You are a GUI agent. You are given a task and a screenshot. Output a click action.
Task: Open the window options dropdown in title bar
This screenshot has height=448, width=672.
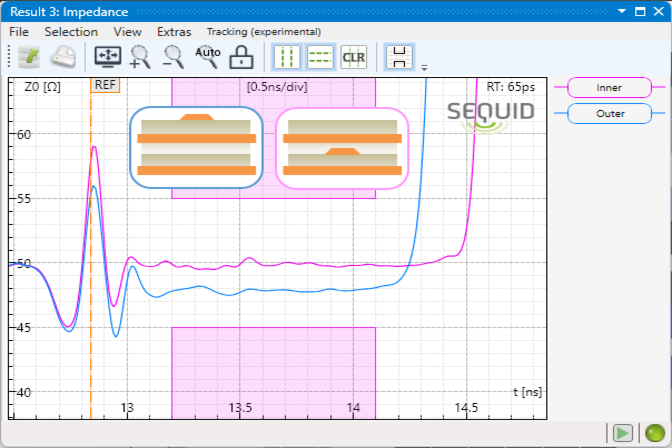622,11
